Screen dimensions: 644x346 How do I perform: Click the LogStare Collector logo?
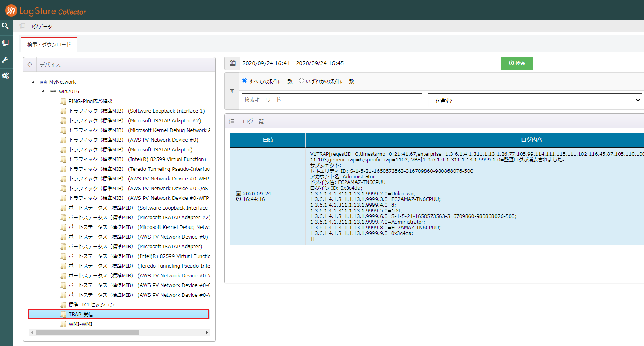pos(46,10)
